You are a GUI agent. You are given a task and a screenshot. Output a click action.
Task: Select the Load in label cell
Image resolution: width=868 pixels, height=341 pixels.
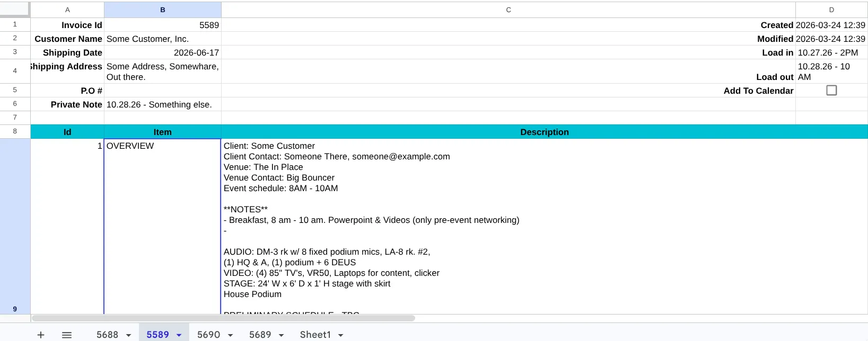[x=508, y=52]
